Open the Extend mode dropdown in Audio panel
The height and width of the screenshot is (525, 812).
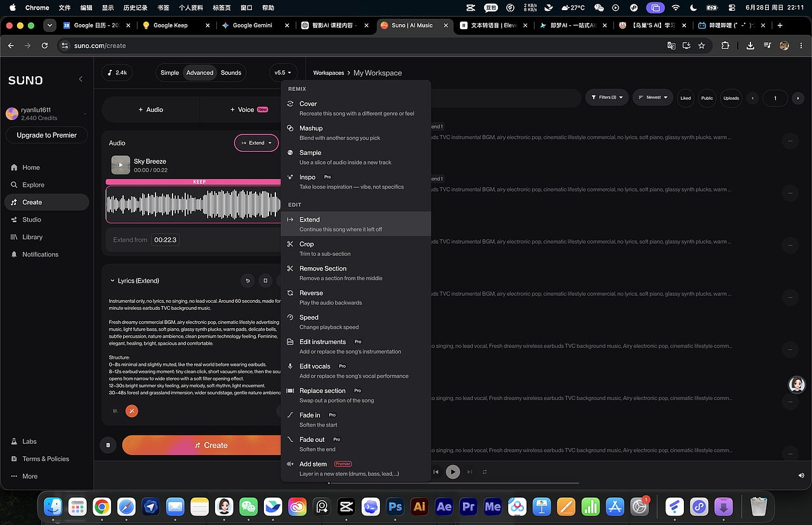click(256, 143)
